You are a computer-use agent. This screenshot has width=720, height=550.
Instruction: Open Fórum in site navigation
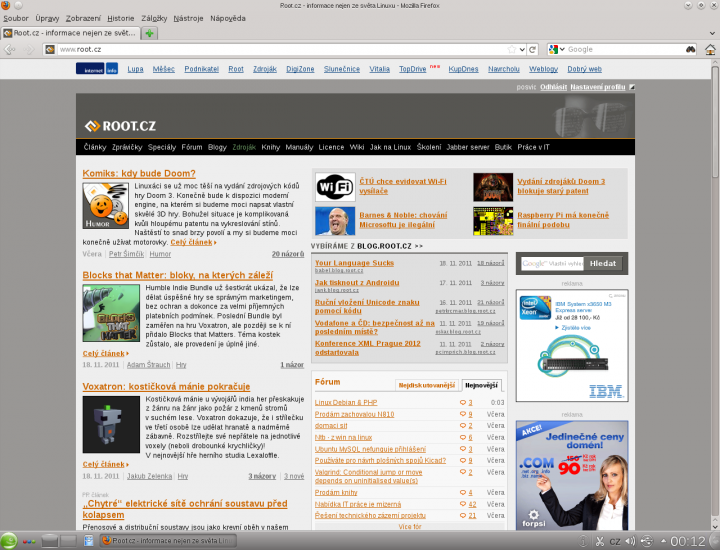pyautogui.click(x=191, y=147)
